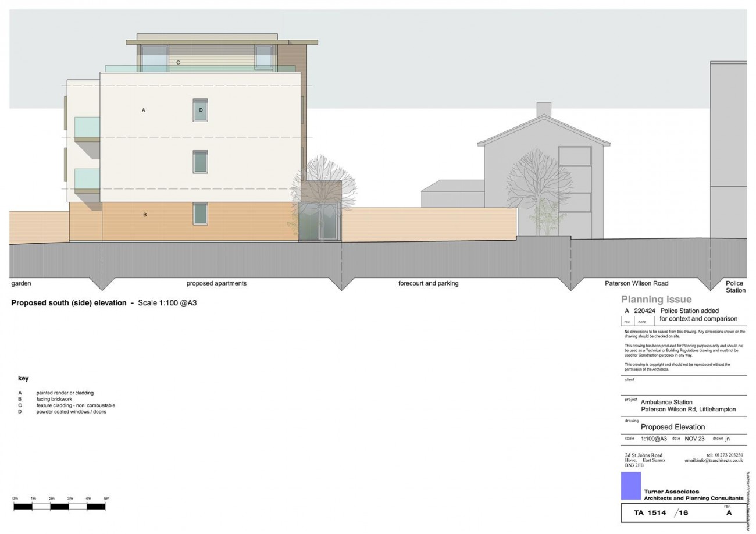Viewport: 756px width, 534px height.
Task: Select the letter A render annotation marker
Action: tap(144, 109)
